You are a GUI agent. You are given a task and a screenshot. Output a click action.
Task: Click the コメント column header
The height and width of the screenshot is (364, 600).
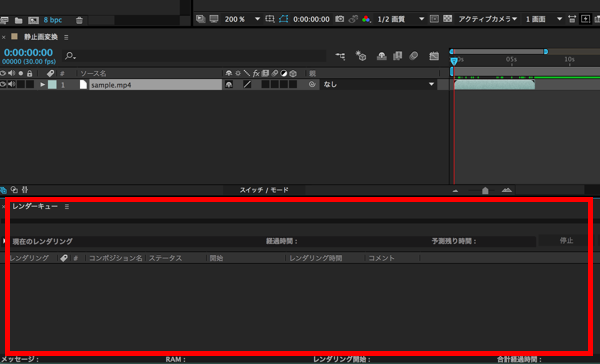381,258
